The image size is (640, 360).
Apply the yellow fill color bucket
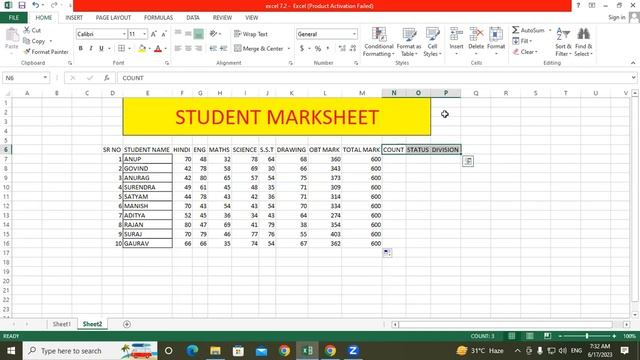pos(142,49)
